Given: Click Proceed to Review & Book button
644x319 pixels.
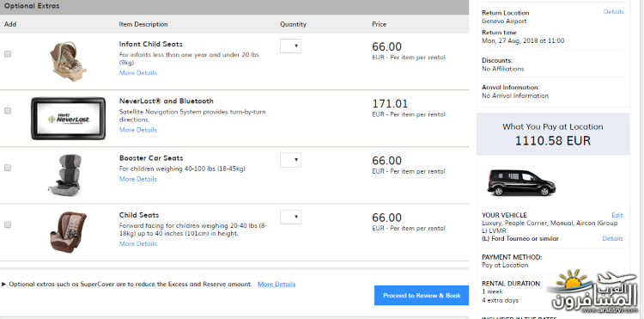Looking at the screenshot, I should point(422,295).
